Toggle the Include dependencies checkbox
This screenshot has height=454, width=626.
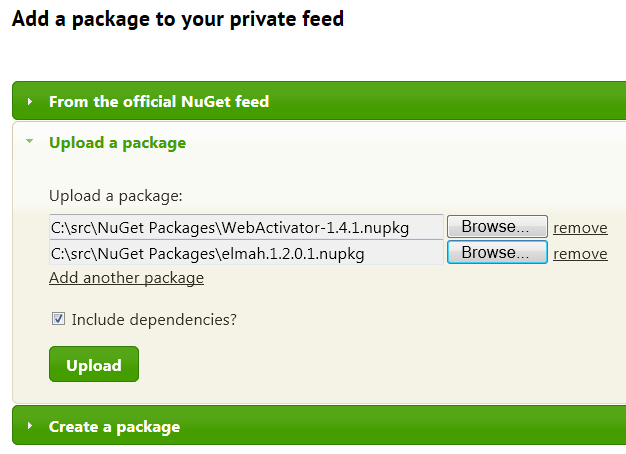pyautogui.click(x=58, y=319)
